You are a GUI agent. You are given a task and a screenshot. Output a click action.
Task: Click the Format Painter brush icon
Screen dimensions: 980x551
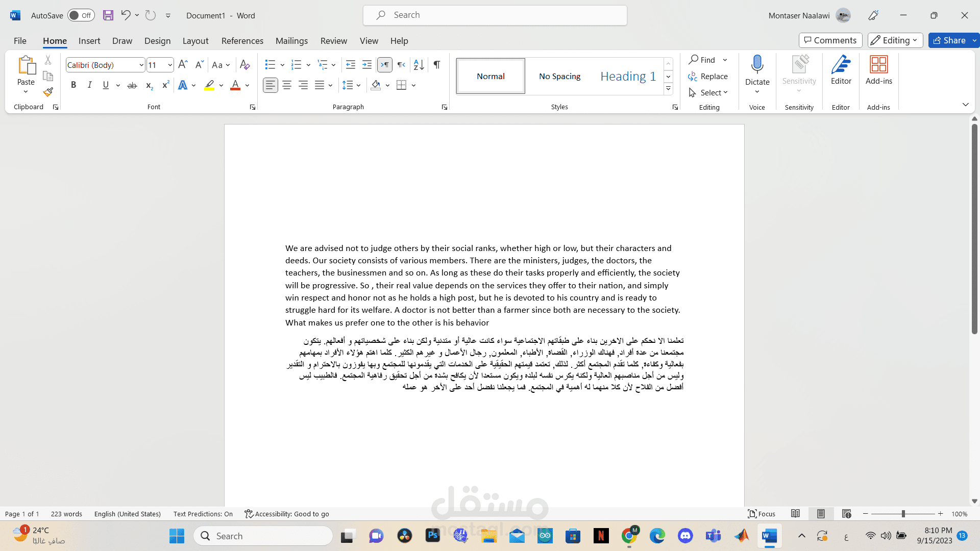click(48, 92)
